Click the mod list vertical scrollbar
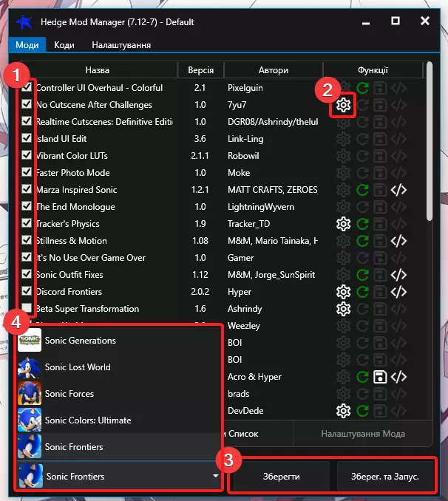 tap(430, 141)
